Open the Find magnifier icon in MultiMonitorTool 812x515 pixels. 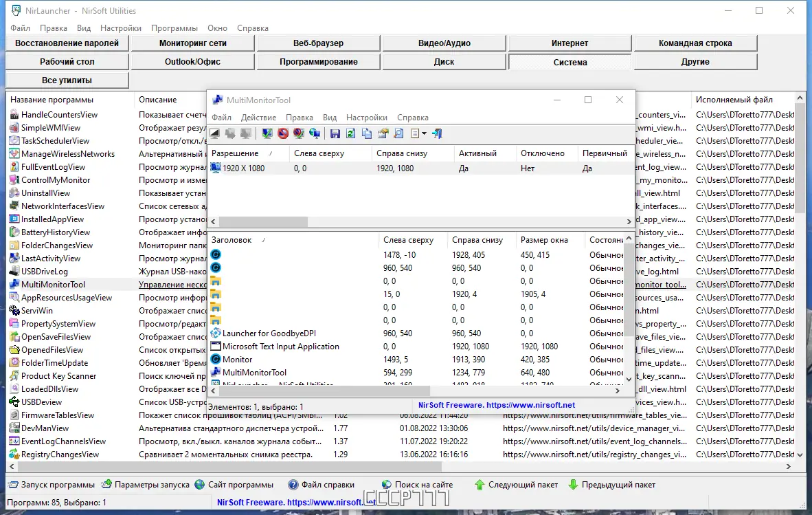click(398, 133)
